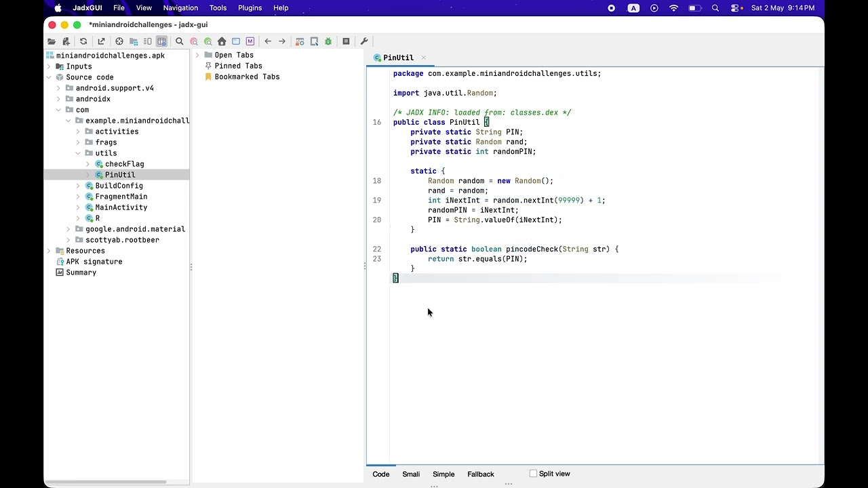This screenshot has height=488, width=868.
Task: Enable the Split view checkbox
Action: (x=533, y=474)
